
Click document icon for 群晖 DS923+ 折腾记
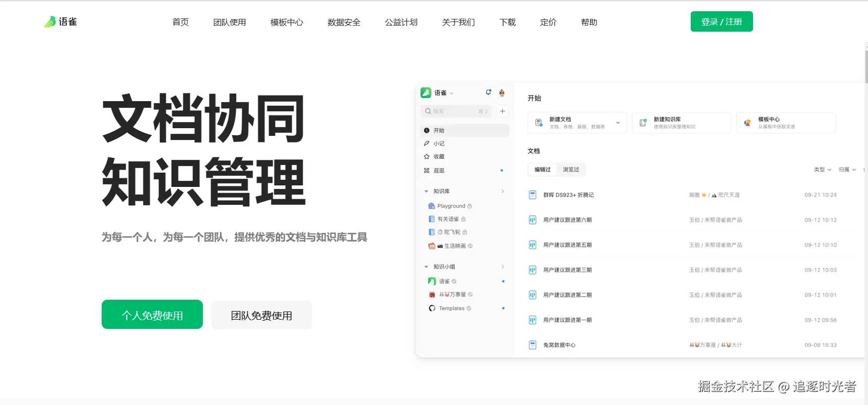(x=532, y=195)
